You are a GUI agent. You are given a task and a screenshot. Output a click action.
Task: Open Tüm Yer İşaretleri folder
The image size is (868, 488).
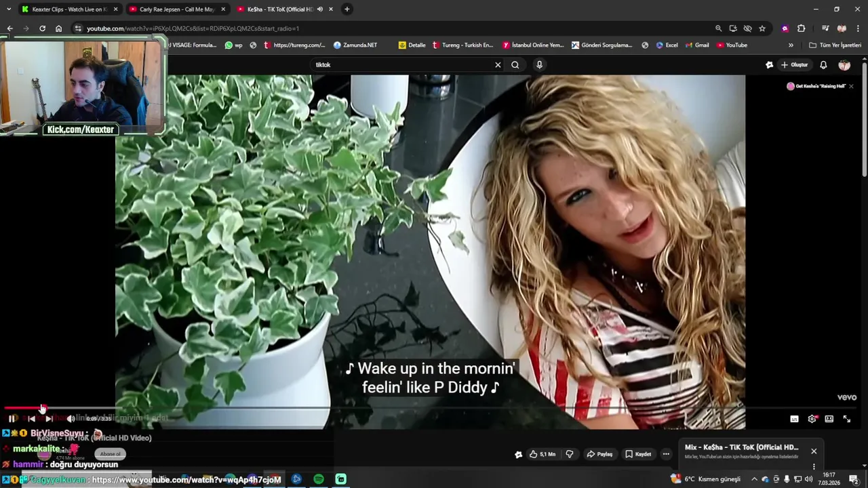coord(835,45)
